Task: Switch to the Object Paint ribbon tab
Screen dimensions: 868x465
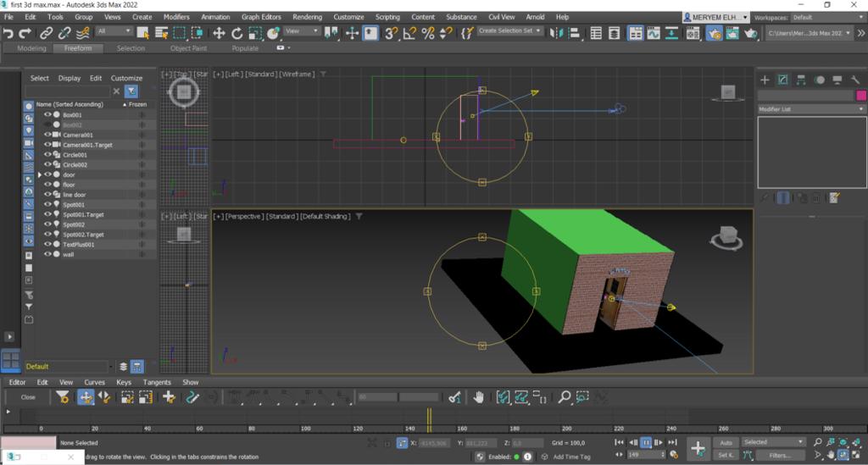Action: 186,48
